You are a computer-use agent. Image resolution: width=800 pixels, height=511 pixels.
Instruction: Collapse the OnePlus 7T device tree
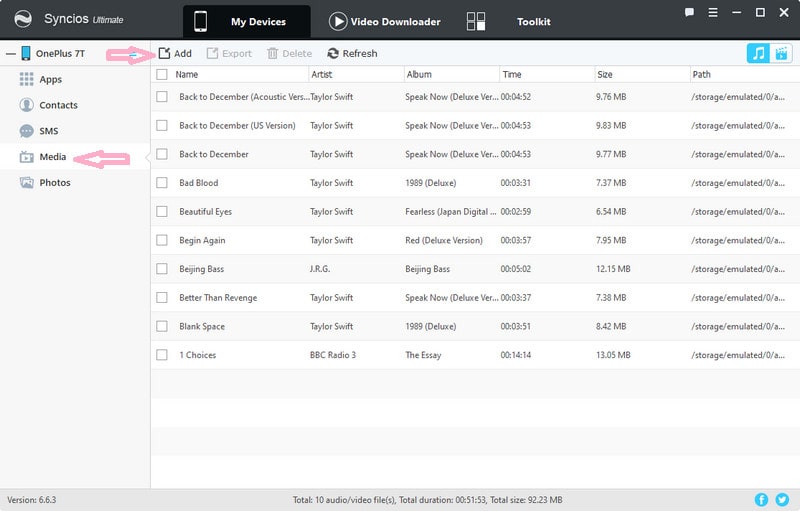(11, 54)
